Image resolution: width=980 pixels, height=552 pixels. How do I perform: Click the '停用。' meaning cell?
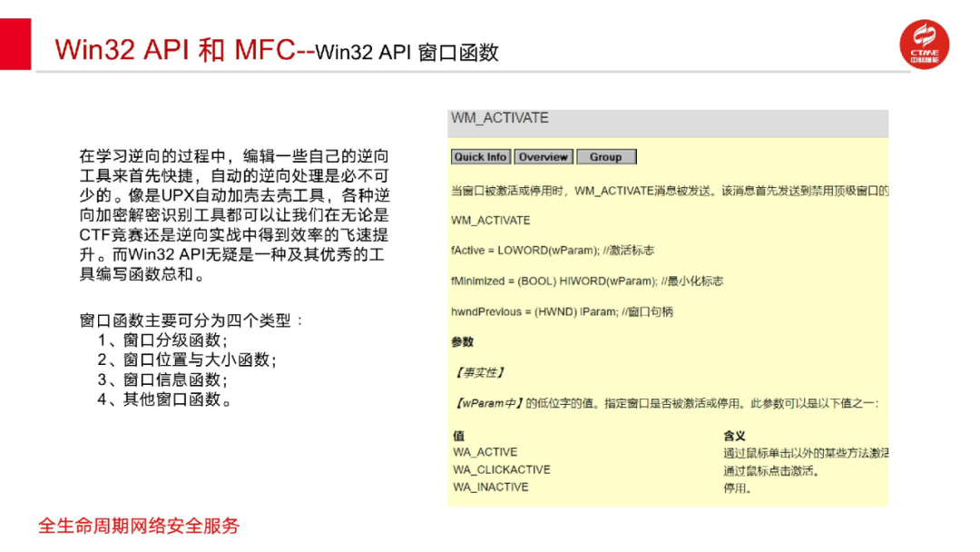pos(737,488)
